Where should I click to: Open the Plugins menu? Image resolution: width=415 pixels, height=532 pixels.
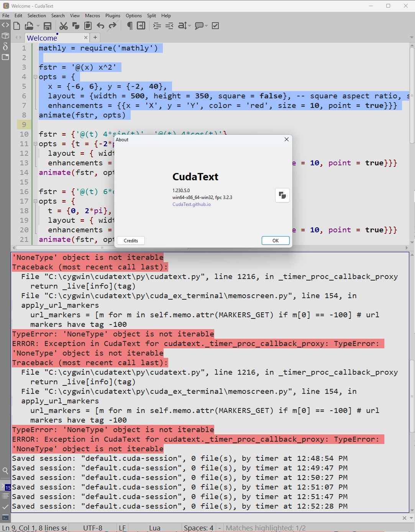[113, 16]
